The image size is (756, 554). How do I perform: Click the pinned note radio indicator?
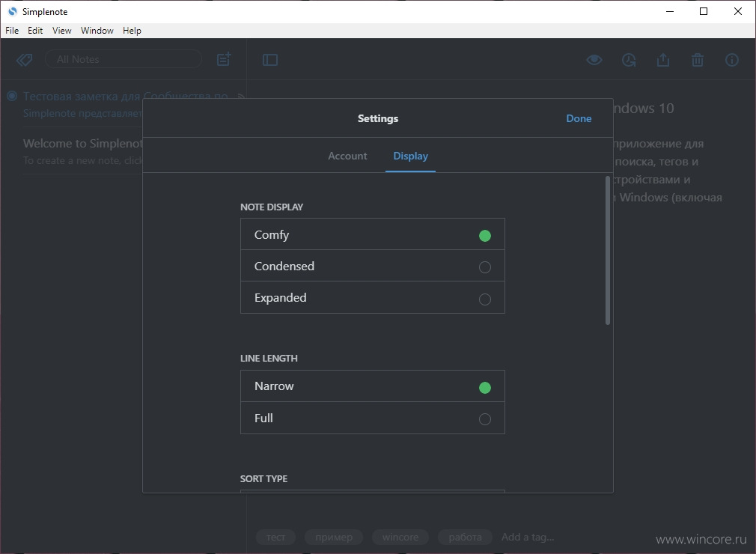click(12, 96)
